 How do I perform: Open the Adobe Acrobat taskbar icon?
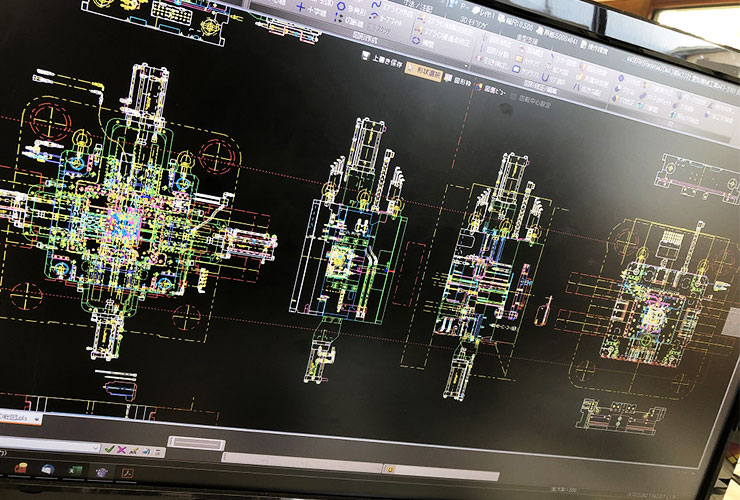pyautogui.click(x=127, y=472)
